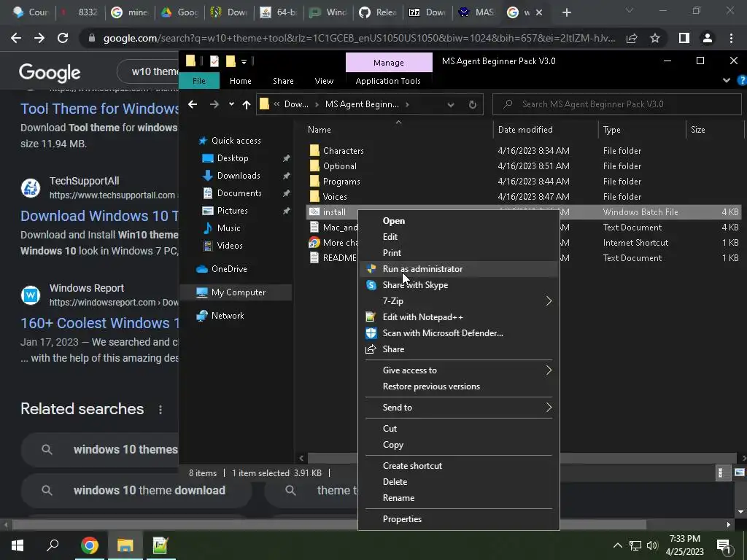Open the Application Tools tab
Viewport: 747px width, 560px height.
coord(388,81)
